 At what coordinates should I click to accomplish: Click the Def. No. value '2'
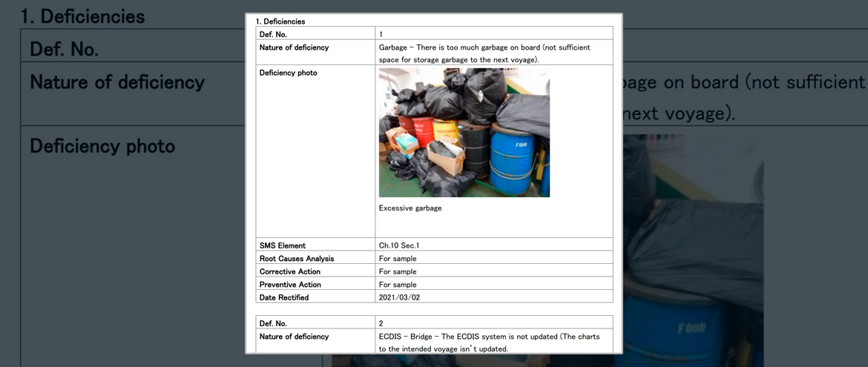point(381,323)
